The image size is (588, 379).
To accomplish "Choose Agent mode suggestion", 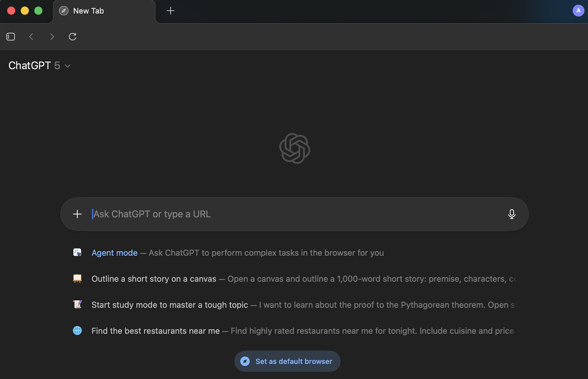I will coord(115,253).
